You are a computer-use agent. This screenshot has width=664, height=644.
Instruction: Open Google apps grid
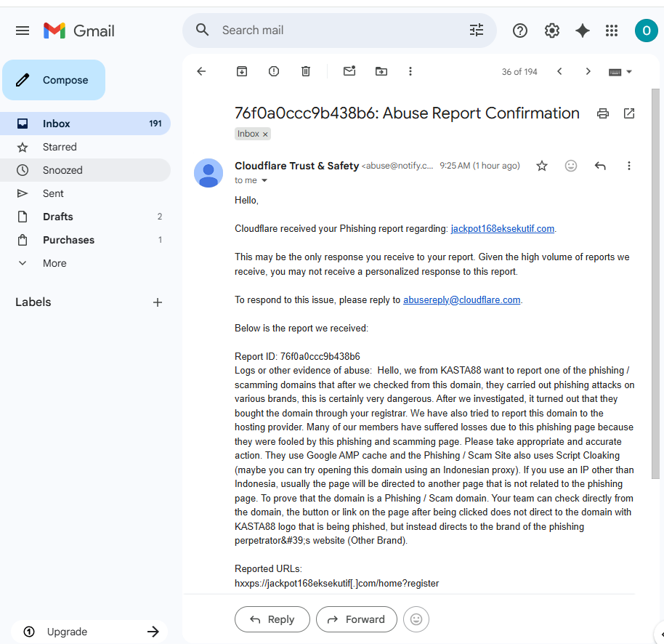click(612, 31)
